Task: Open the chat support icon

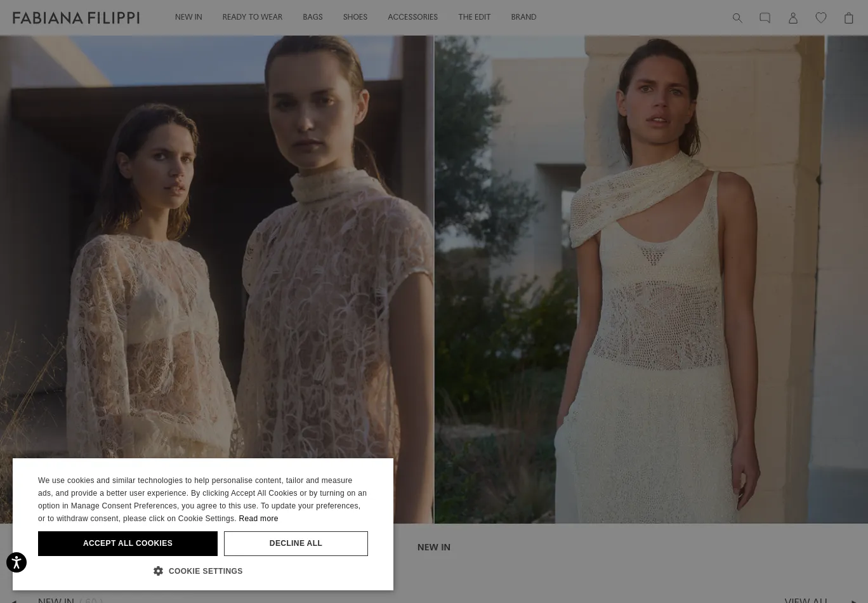Action: [765, 18]
